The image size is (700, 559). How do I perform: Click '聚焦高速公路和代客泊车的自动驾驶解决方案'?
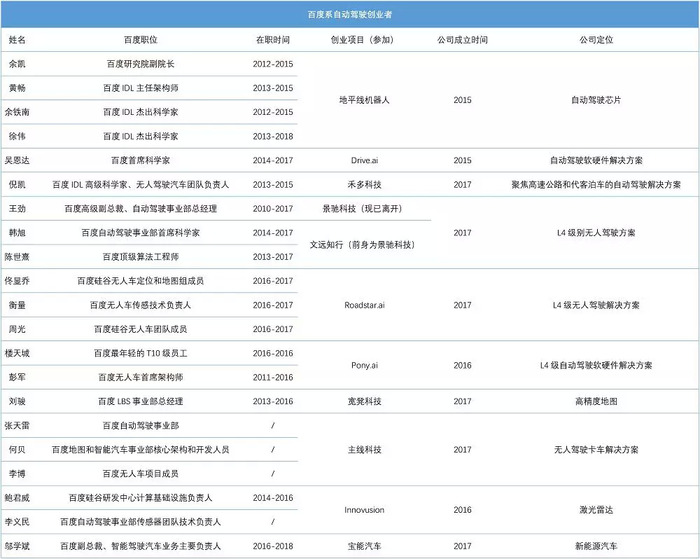(x=596, y=184)
